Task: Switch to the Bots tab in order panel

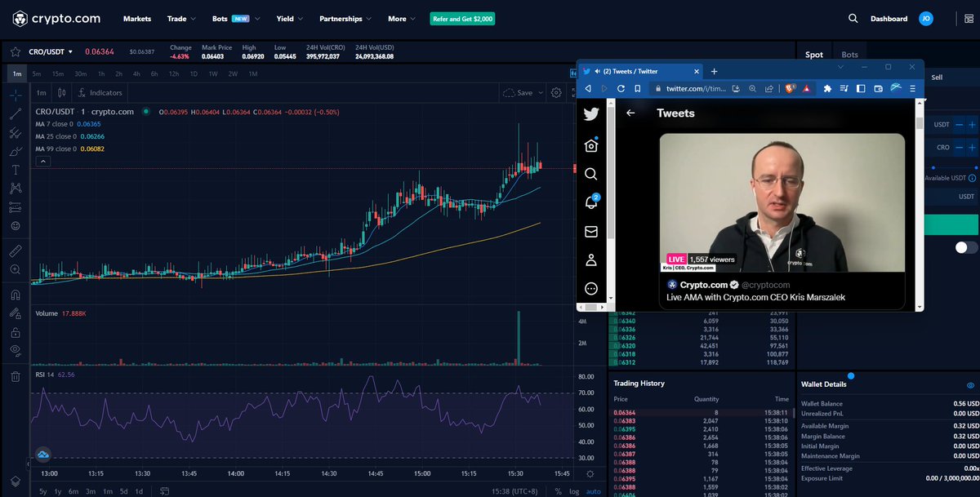Action: click(x=850, y=55)
